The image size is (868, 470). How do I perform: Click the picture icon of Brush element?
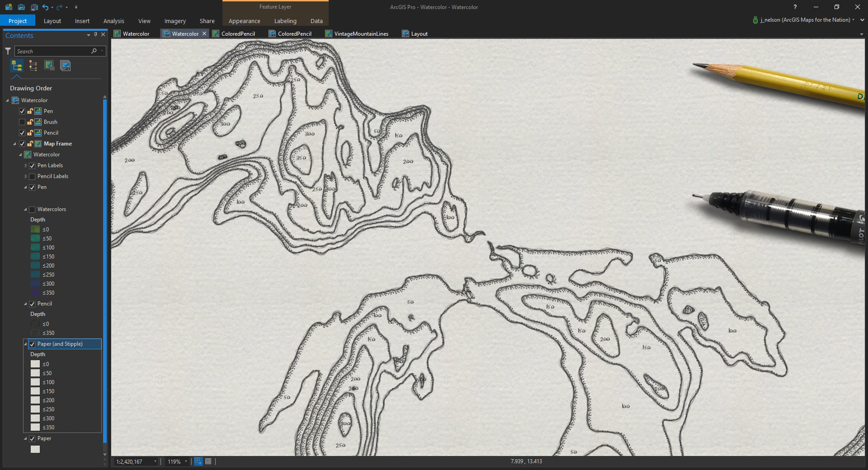point(38,122)
